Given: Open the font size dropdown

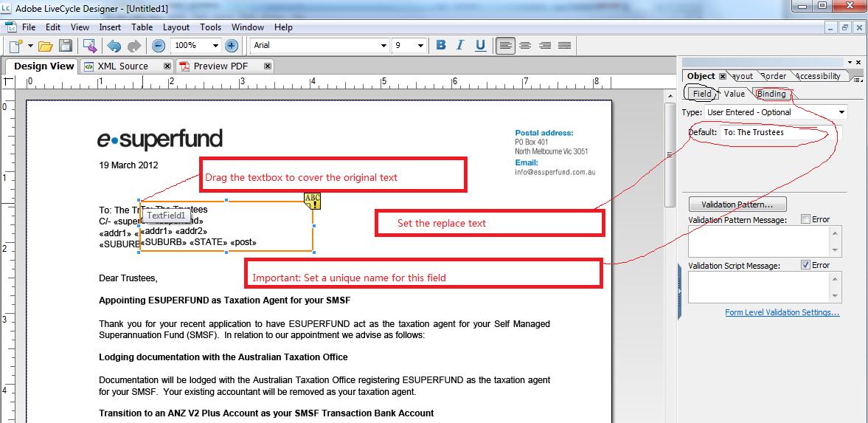Looking at the screenshot, I should (420, 46).
